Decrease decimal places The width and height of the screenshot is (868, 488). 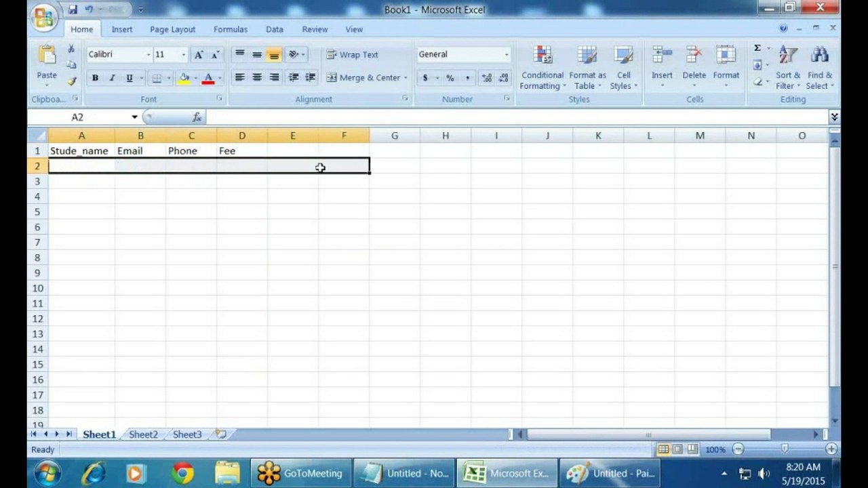[x=504, y=78]
